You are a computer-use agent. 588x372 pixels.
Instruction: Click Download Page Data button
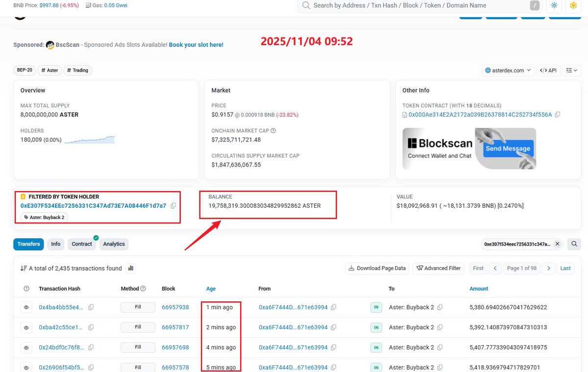(377, 268)
